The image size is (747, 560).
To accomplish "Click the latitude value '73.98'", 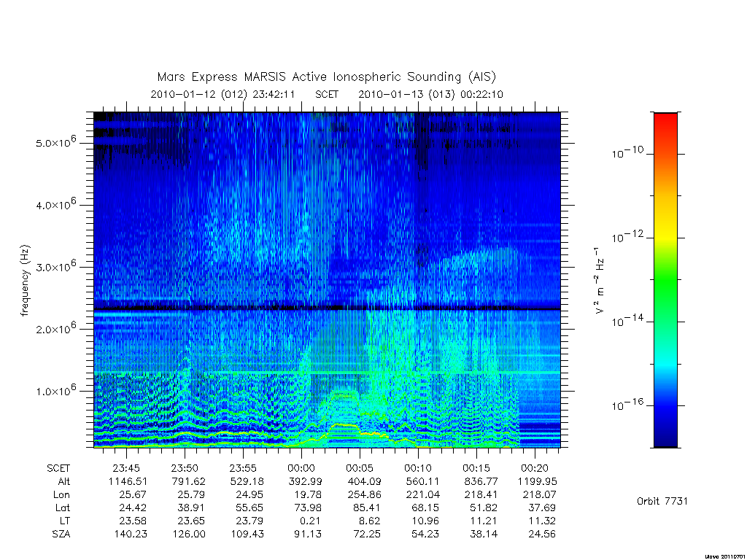I will [307, 507].
